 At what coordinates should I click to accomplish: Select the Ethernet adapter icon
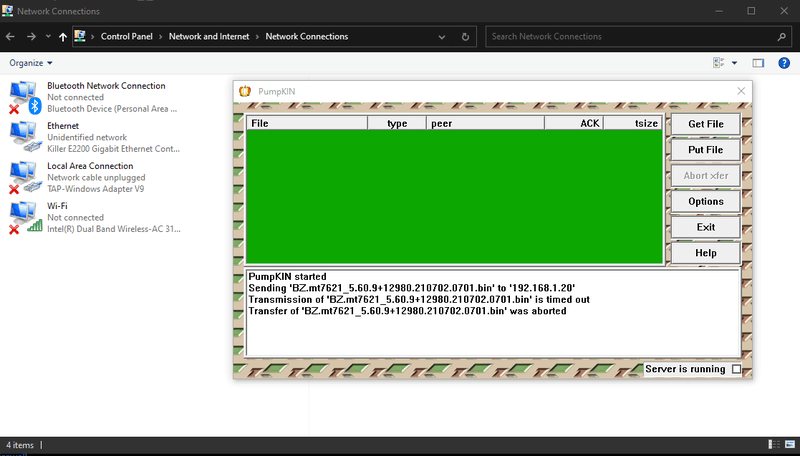tap(24, 137)
